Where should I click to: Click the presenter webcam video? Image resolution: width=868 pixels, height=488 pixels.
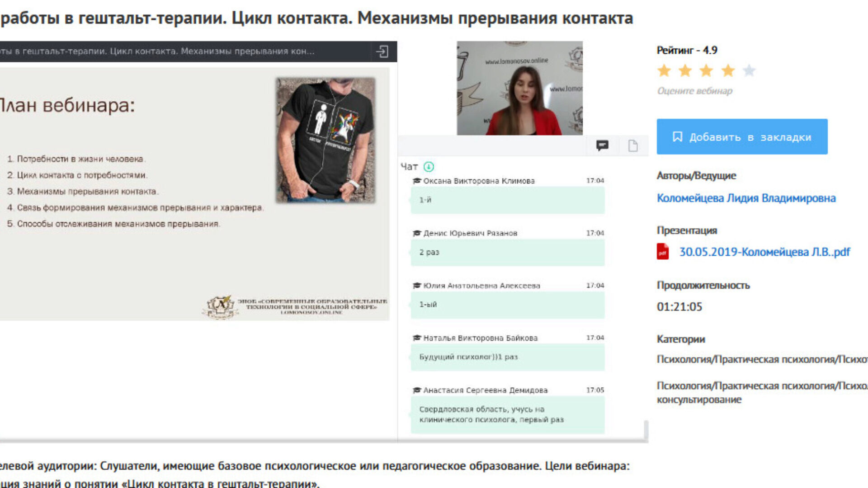pos(519,88)
